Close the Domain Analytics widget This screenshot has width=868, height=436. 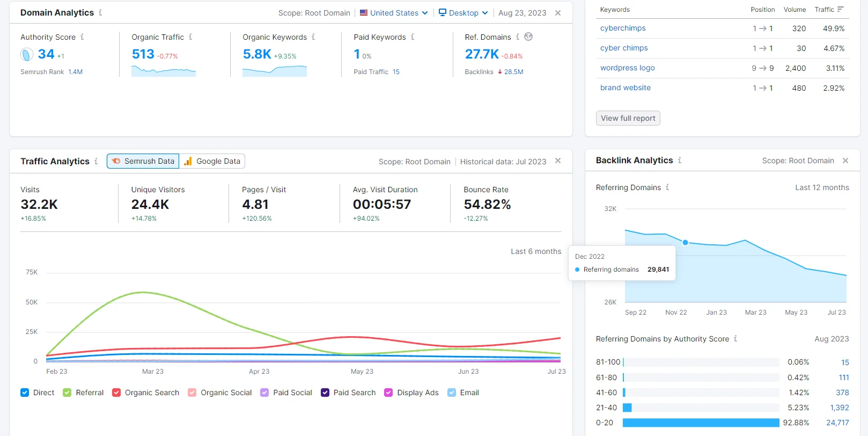[x=558, y=13]
